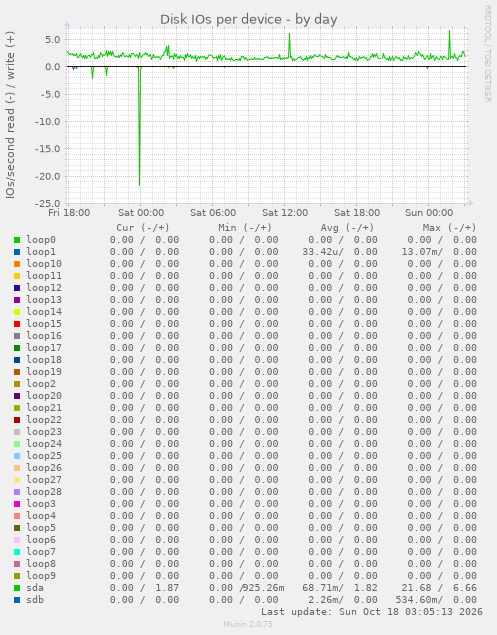Click the 'loop0' legend label
This screenshot has width=497, height=635.
[41, 240]
